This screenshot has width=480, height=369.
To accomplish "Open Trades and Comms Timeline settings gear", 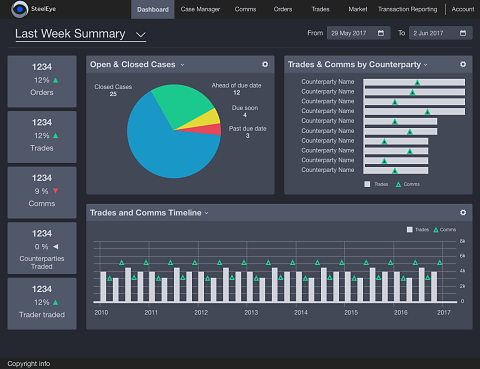I will (x=463, y=212).
